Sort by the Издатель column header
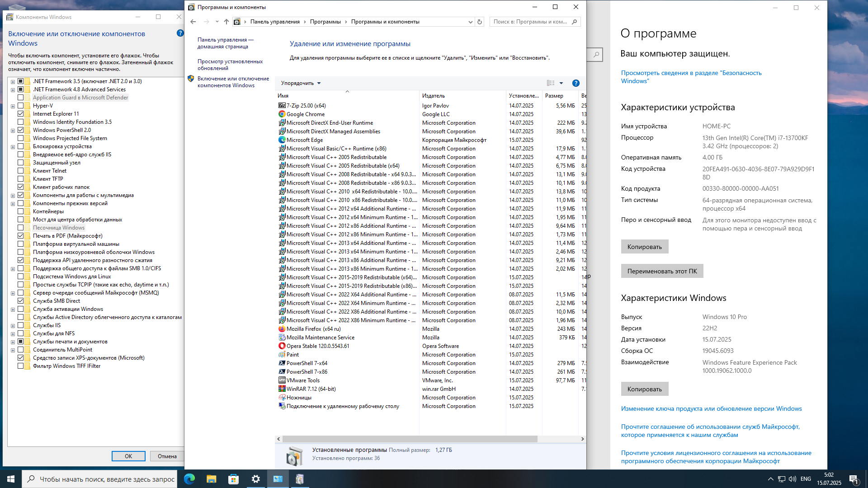The height and width of the screenshot is (488, 868). (x=462, y=96)
